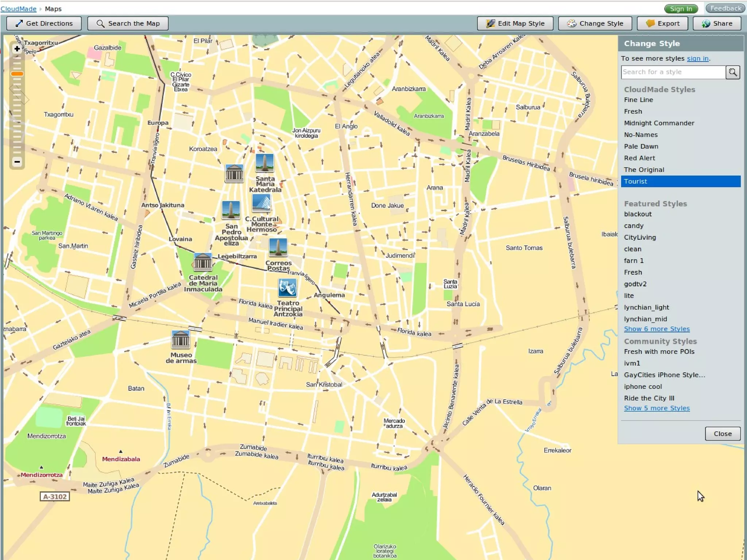
Task: Open Edit Map Style
Action: click(x=515, y=23)
